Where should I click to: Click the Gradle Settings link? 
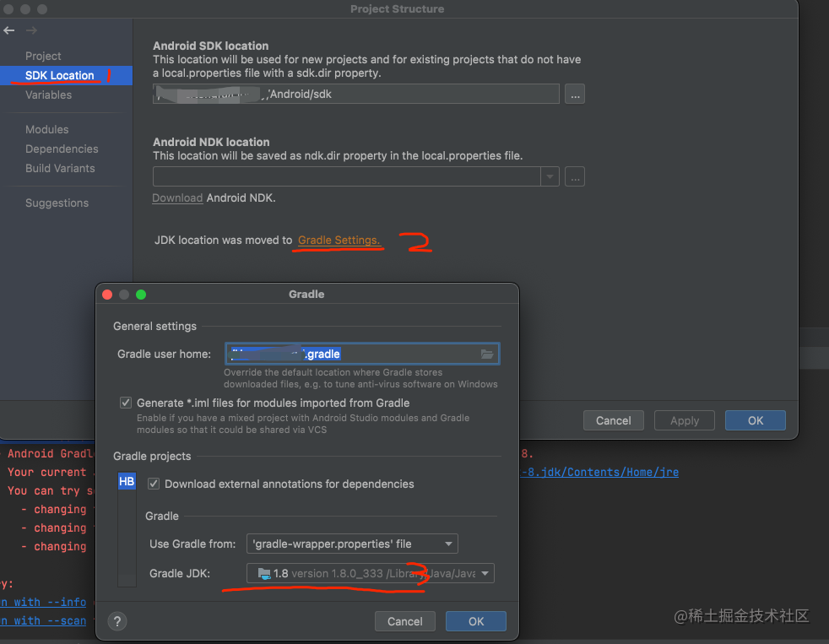(x=339, y=240)
